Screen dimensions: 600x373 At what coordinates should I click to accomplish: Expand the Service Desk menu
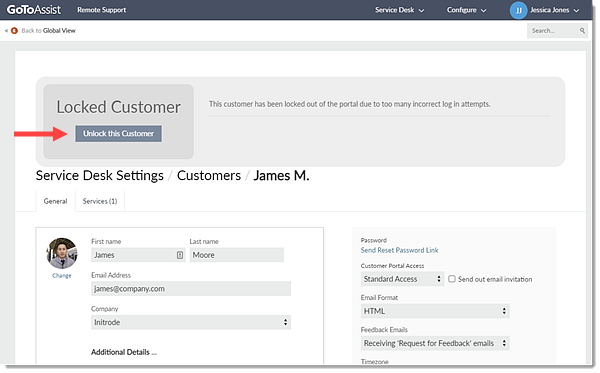[399, 10]
